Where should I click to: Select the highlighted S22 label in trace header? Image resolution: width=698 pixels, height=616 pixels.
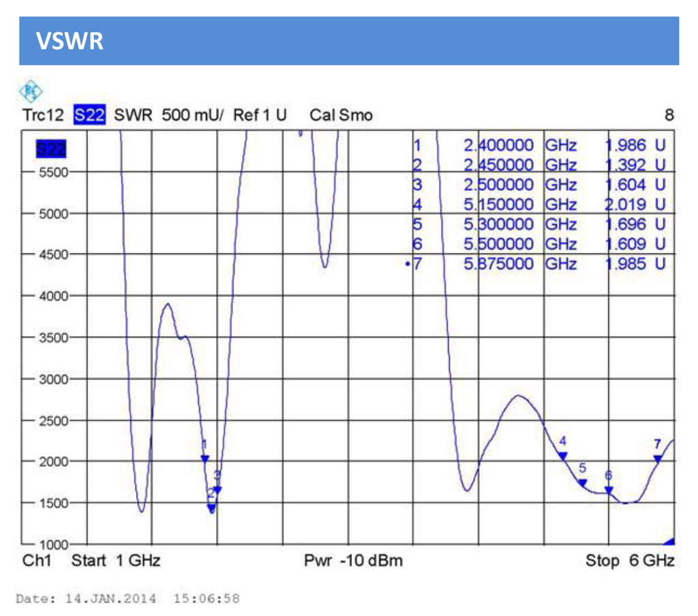point(89,115)
